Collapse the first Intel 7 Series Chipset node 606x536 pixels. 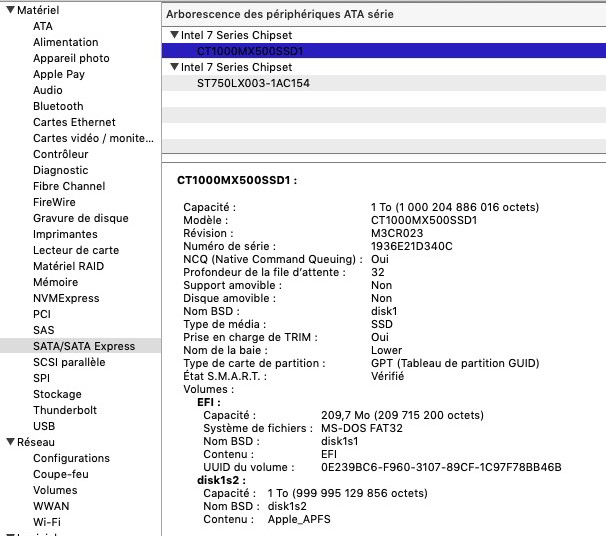coord(174,35)
